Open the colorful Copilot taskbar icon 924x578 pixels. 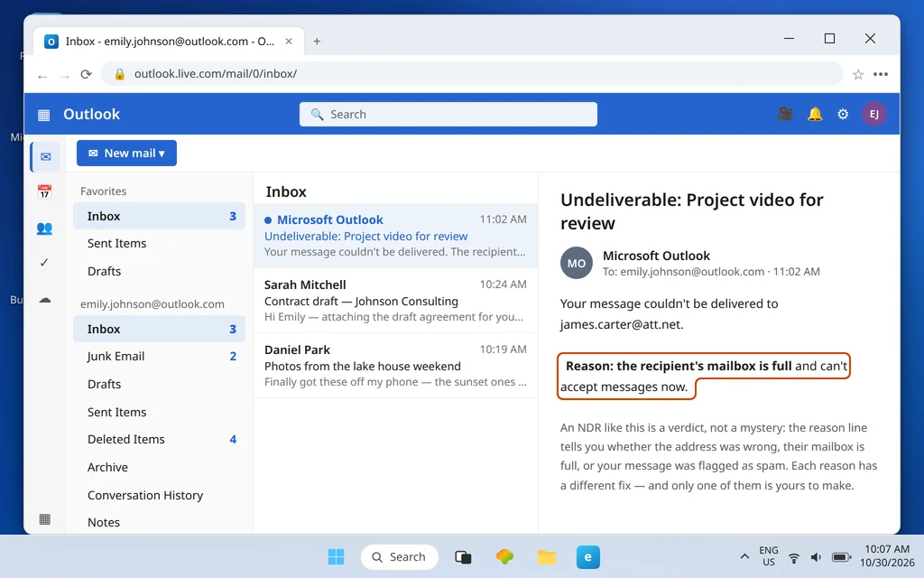point(504,556)
